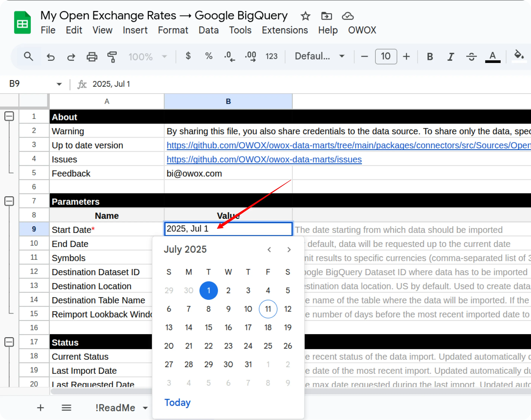Select column B header
The width and height of the screenshot is (531, 420).
(x=228, y=101)
